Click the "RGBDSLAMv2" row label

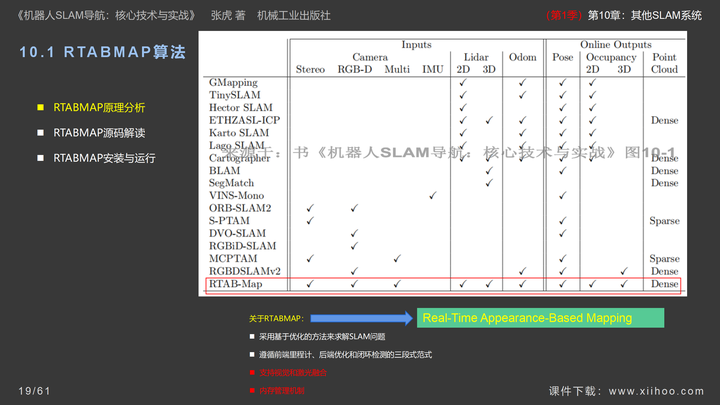click(245, 271)
